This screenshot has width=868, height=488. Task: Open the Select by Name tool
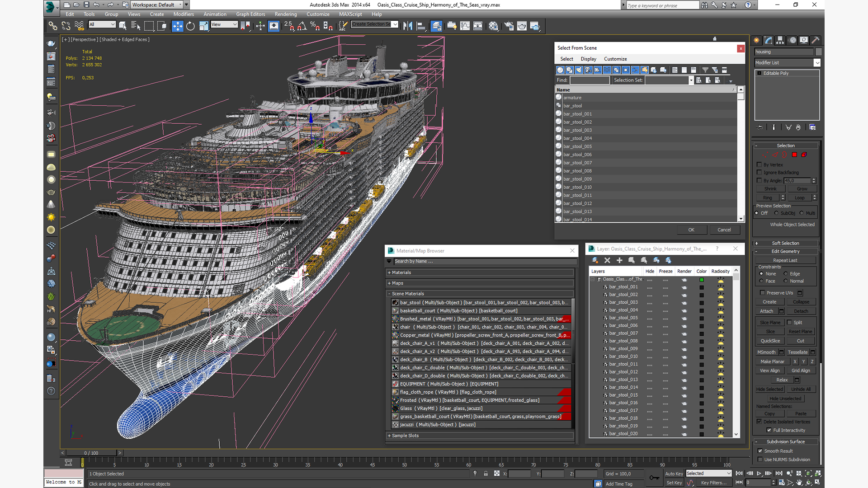tap(135, 26)
